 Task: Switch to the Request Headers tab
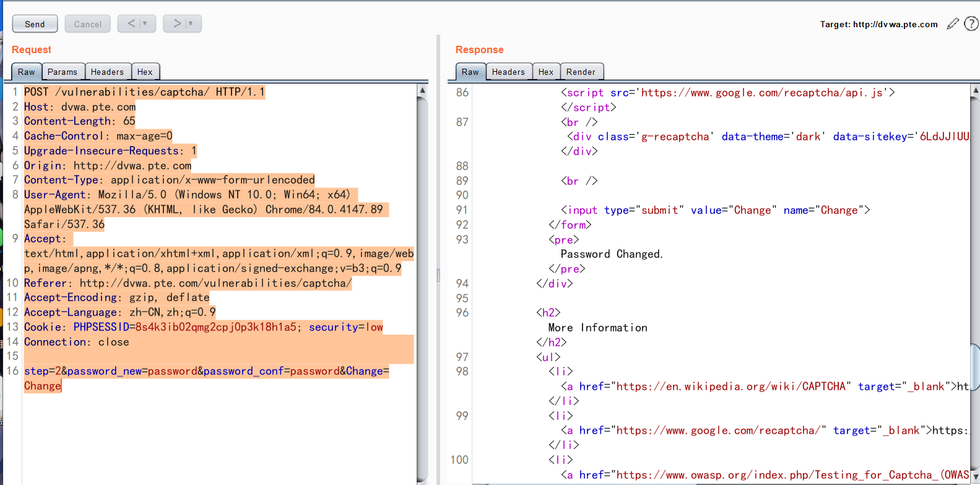[x=107, y=72]
